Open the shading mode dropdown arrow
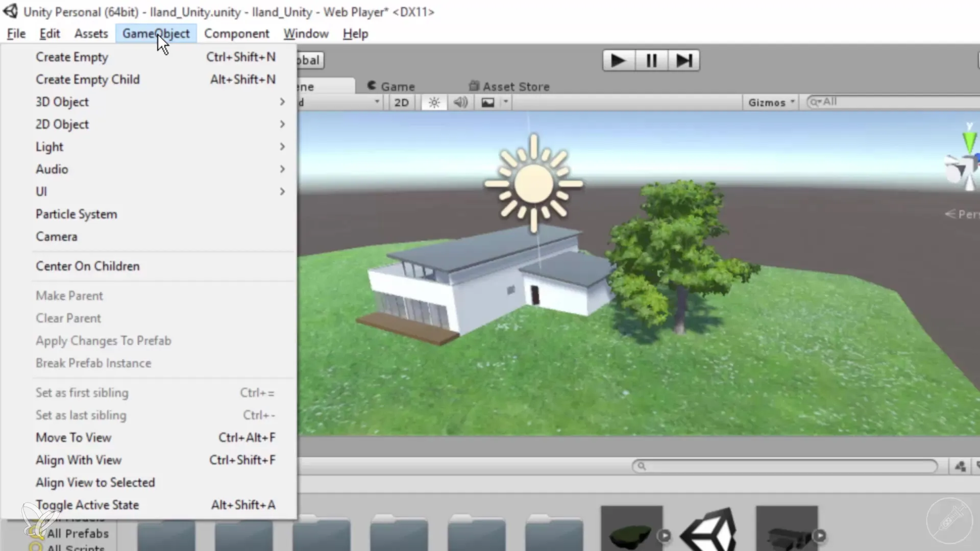980x551 pixels. [377, 102]
